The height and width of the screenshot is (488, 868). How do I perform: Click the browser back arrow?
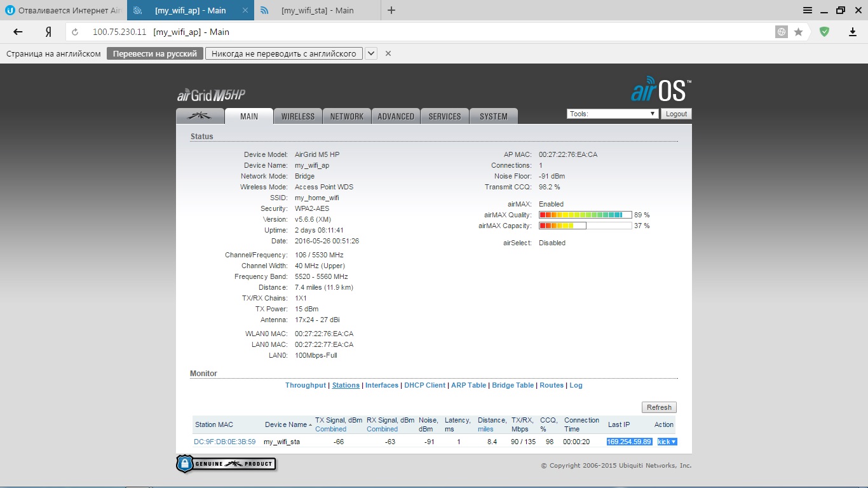(x=18, y=32)
